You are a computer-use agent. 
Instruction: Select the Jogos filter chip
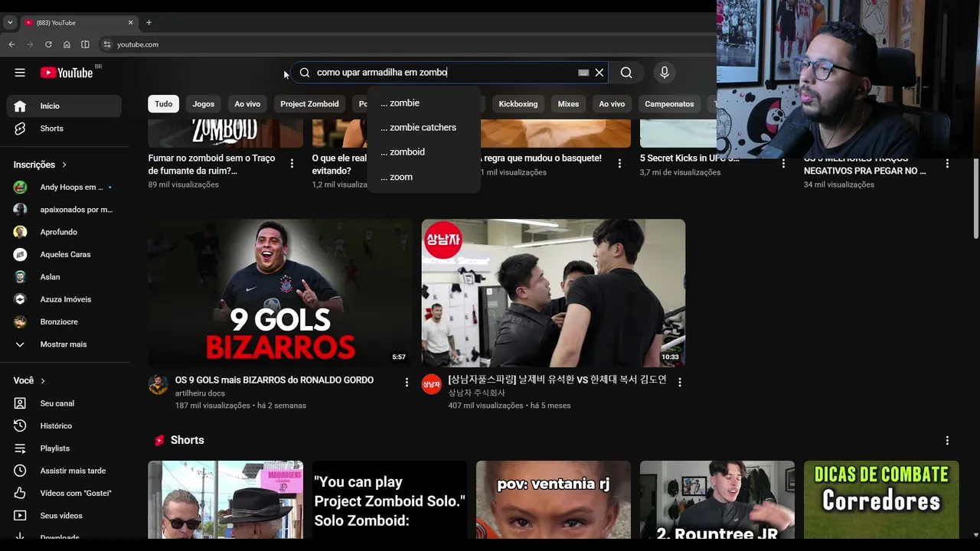[204, 104]
